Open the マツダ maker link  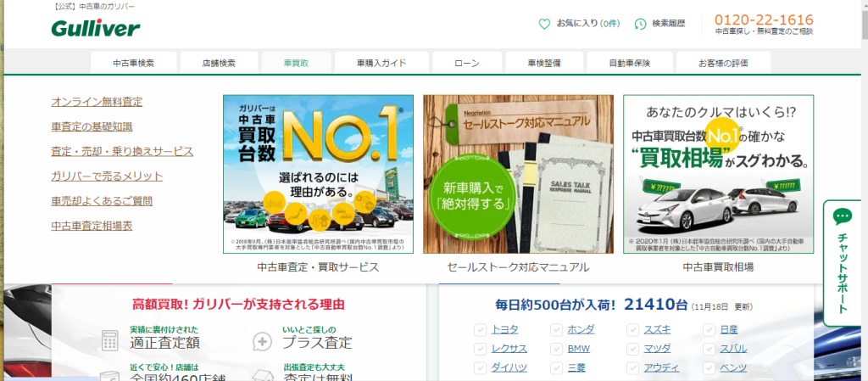[657, 349]
